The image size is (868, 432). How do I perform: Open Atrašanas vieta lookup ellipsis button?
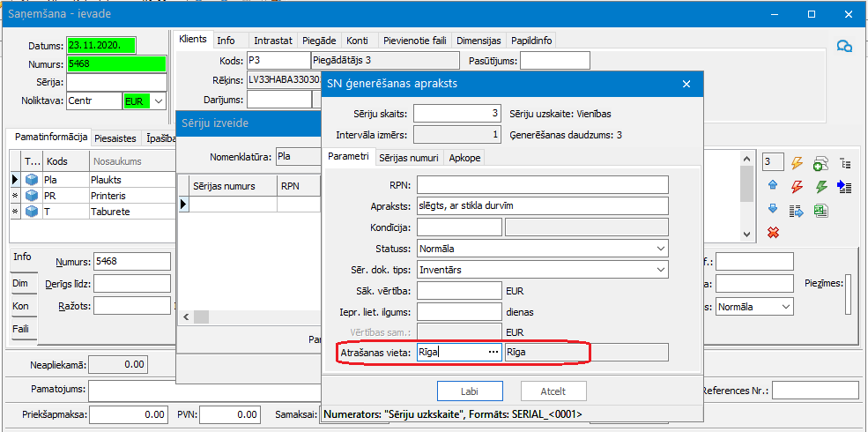(493, 353)
